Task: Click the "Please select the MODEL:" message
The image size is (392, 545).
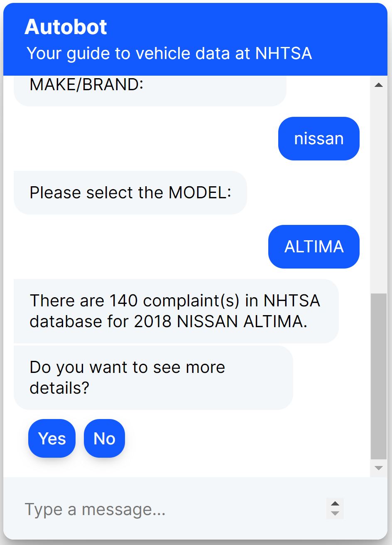Action: tap(130, 192)
